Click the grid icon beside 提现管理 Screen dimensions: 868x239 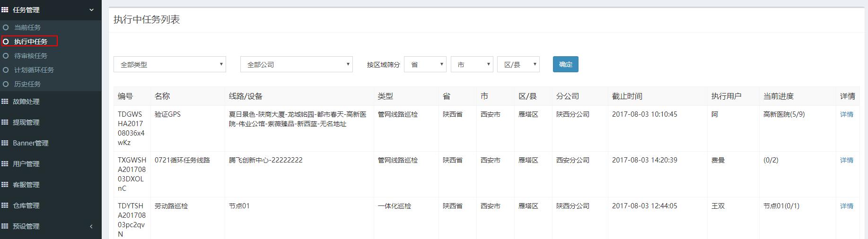coord(5,122)
